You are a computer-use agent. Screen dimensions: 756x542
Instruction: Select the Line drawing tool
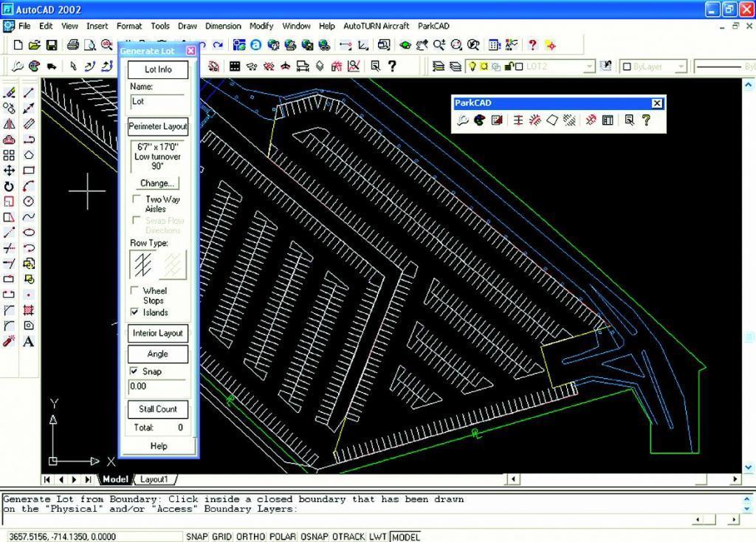tap(29, 92)
